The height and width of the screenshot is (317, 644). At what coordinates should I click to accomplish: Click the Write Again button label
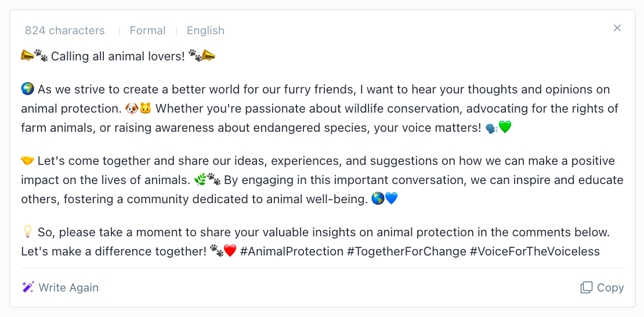[68, 287]
